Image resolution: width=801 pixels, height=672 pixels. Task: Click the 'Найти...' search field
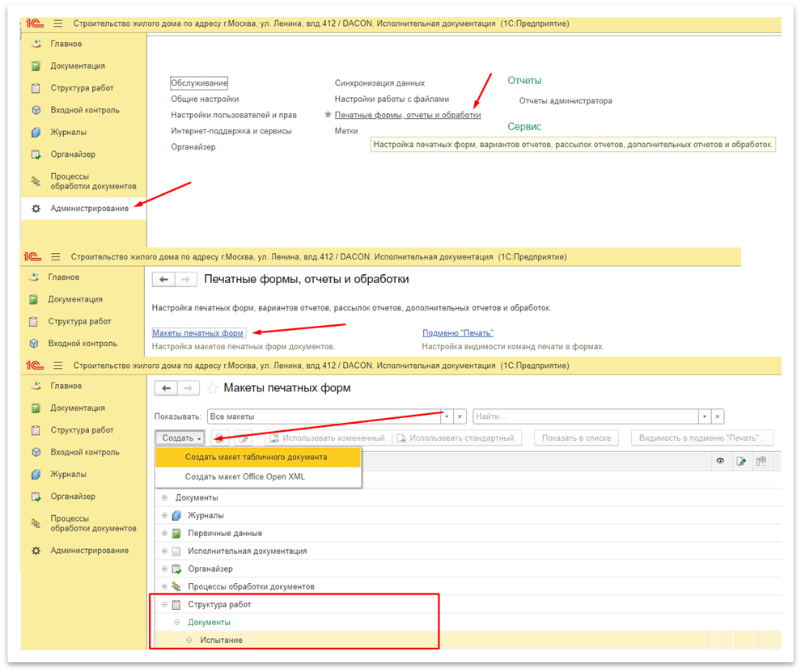(585, 416)
